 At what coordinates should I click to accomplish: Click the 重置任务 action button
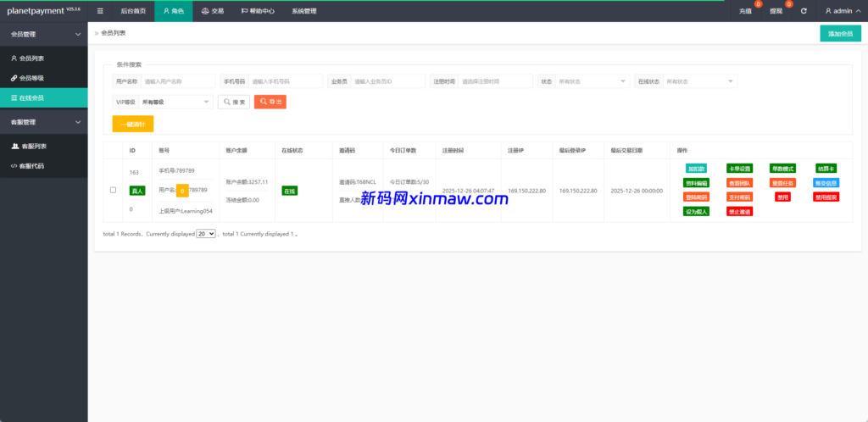[782, 182]
